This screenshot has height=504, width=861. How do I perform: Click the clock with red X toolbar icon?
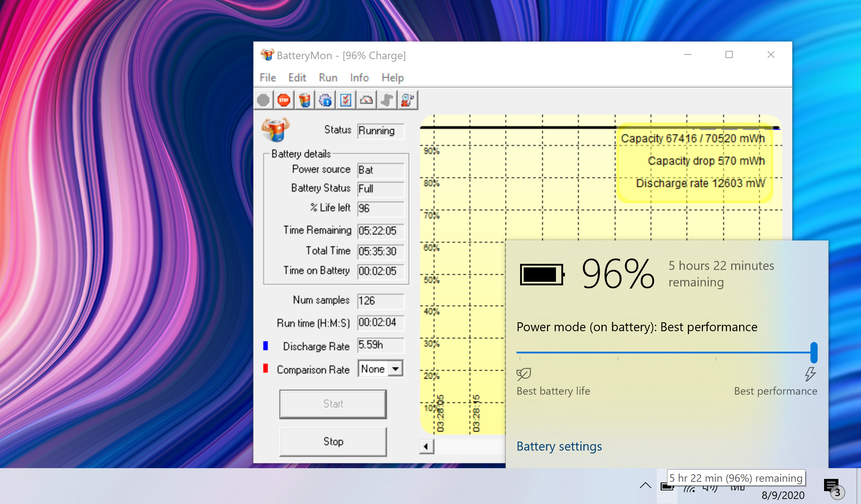click(x=408, y=100)
